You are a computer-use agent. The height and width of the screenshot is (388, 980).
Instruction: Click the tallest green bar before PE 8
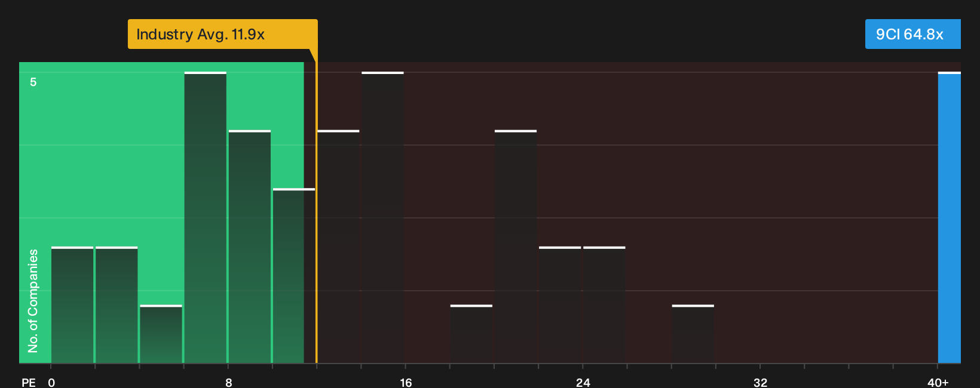tap(206, 217)
